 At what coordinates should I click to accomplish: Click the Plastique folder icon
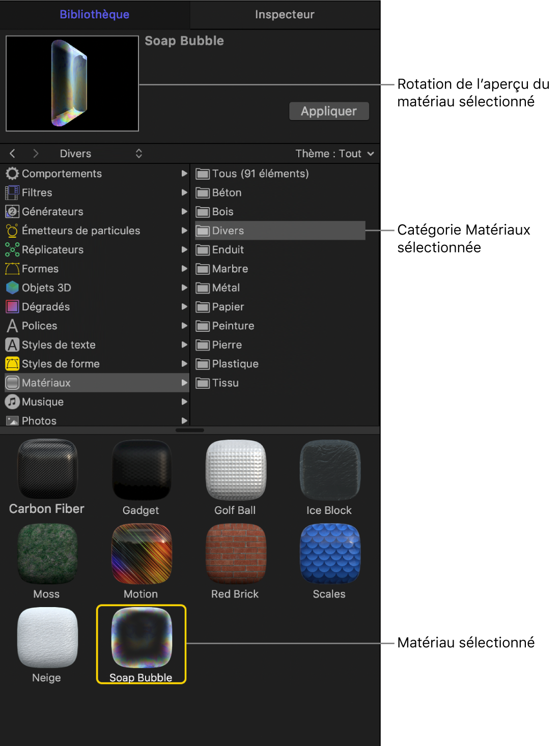tap(203, 364)
